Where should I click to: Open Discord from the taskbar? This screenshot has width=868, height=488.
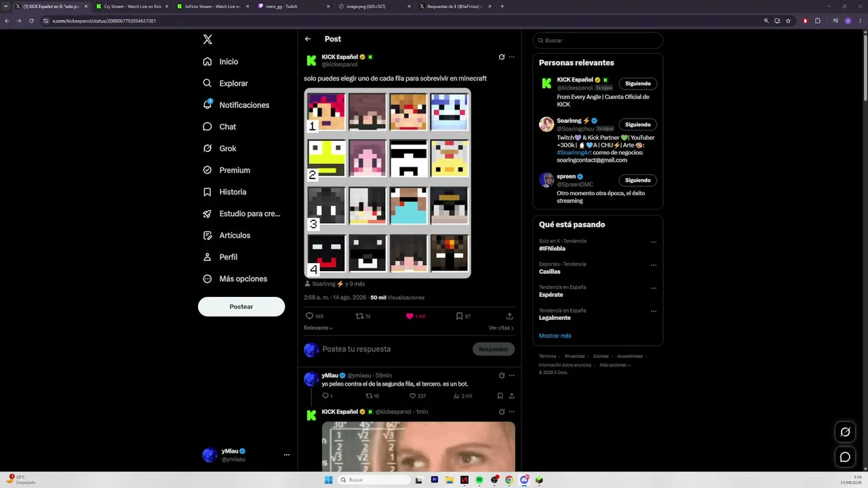point(524,480)
